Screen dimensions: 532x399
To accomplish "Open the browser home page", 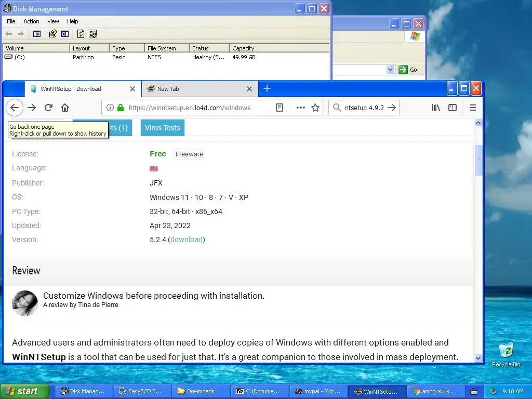I will pos(65,108).
